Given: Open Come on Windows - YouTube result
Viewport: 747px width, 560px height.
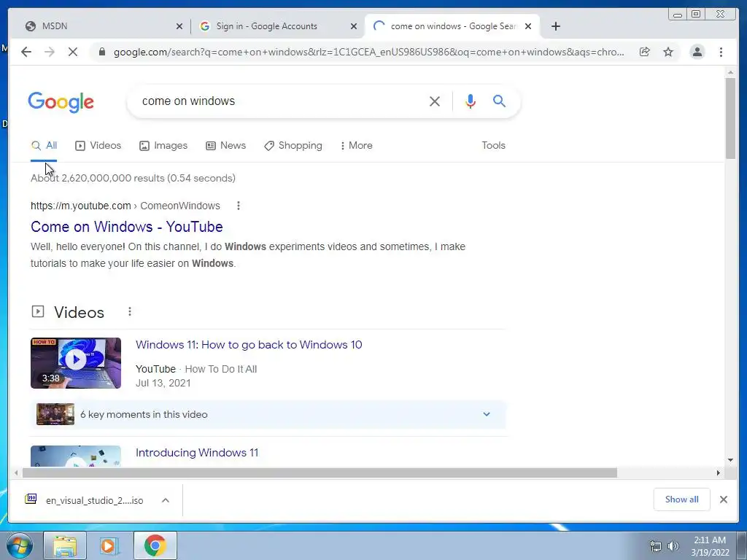Looking at the screenshot, I should tap(127, 227).
